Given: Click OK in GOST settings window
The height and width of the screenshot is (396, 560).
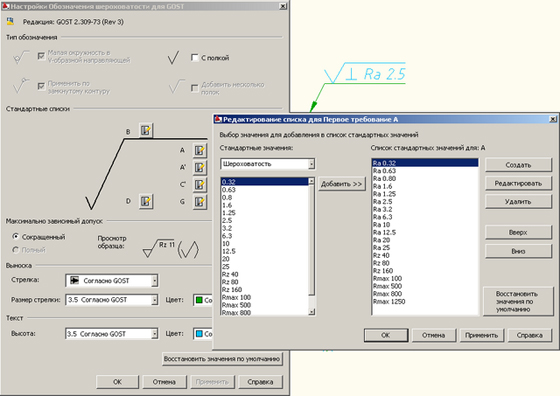Looking at the screenshot, I should coord(118,382).
